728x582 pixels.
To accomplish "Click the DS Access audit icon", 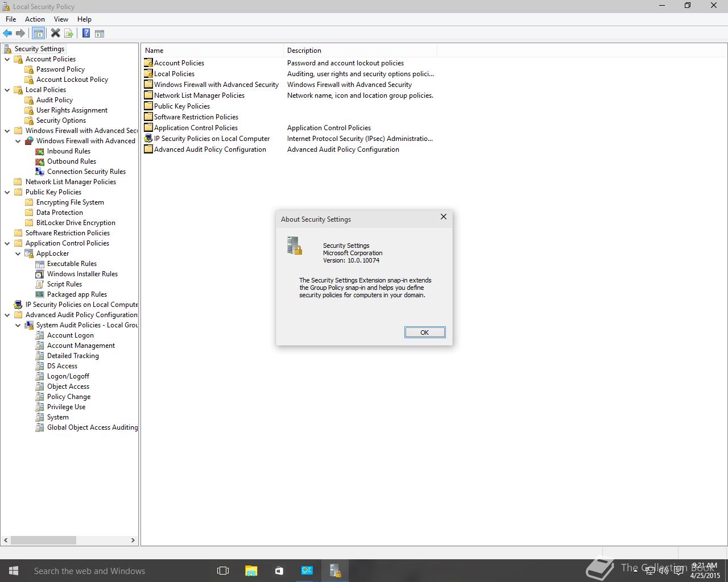I will coord(40,366).
